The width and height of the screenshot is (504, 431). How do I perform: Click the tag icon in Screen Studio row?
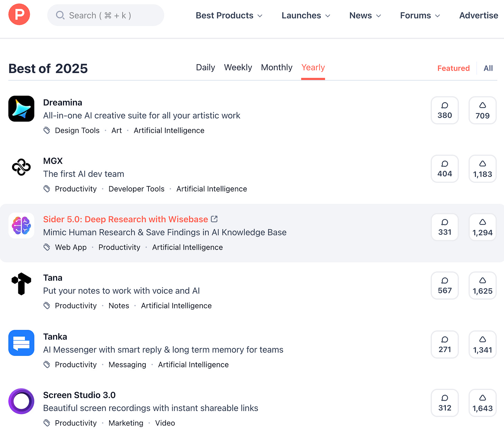47,423
